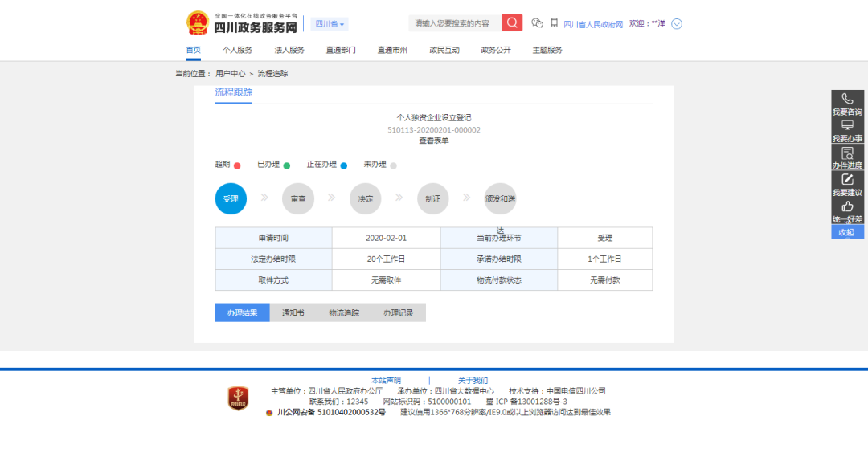Click the 2020-02-01 application date cell
The image size is (868, 457).
pyautogui.click(x=386, y=238)
